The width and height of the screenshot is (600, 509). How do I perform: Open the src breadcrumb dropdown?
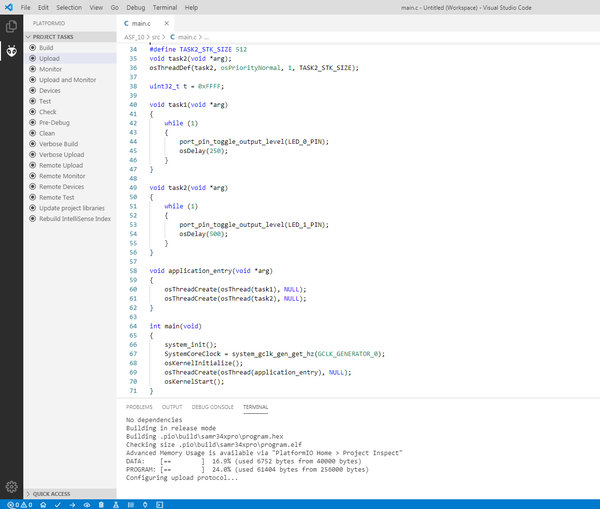(156, 37)
